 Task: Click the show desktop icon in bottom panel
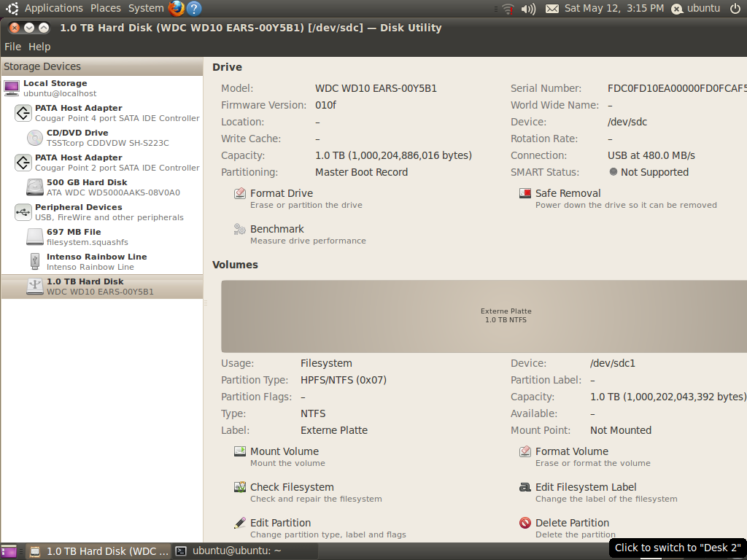(x=9, y=551)
